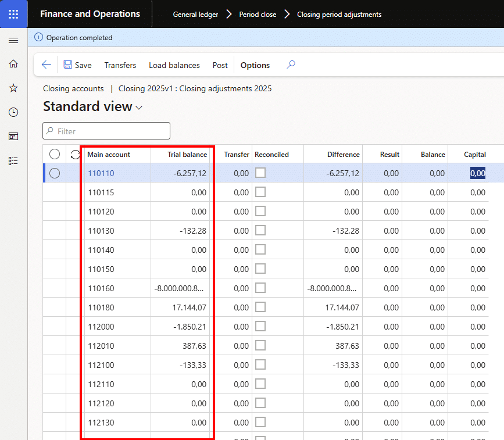Viewport: 504px width, 440px height.
Task: Check Reconciled for account 112000
Action: click(260, 326)
